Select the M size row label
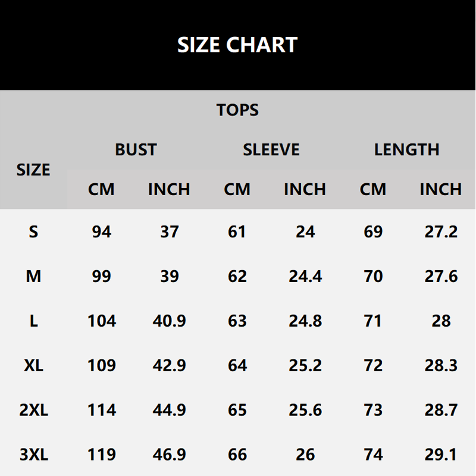The image size is (476, 476). (x=33, y=276)
